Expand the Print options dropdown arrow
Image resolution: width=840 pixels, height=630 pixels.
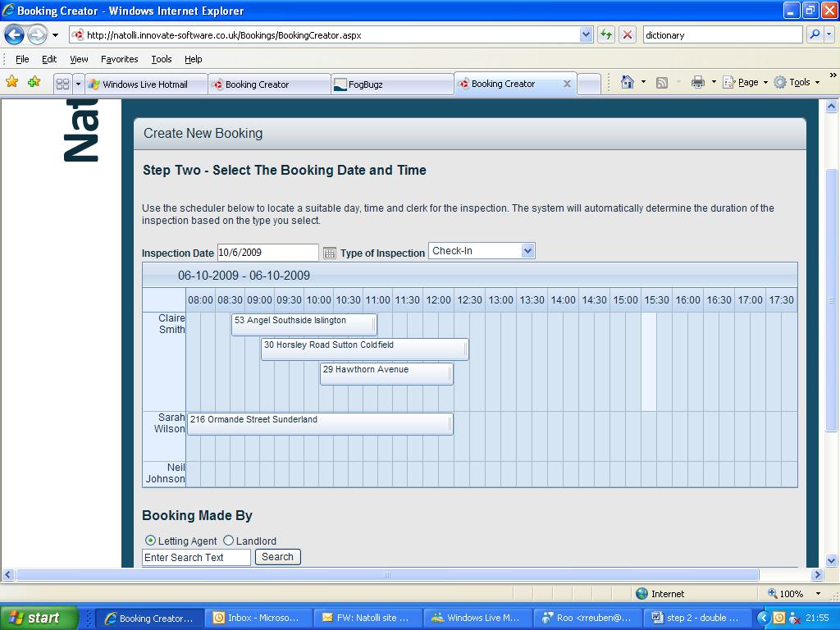click(714, 82)
